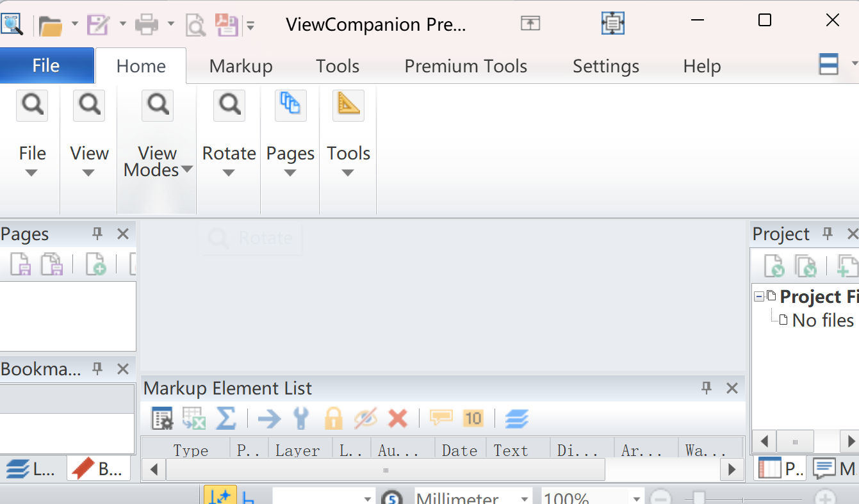Viewport: 859px width, 504px height.
Task: Click the red X delete markup icon
Action: (x=398, y=419)
